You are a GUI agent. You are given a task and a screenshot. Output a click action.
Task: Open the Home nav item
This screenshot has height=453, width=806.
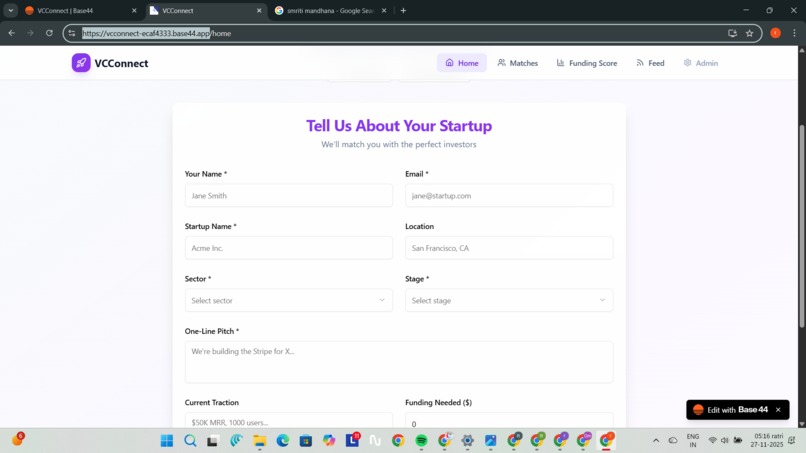(462, 63)
